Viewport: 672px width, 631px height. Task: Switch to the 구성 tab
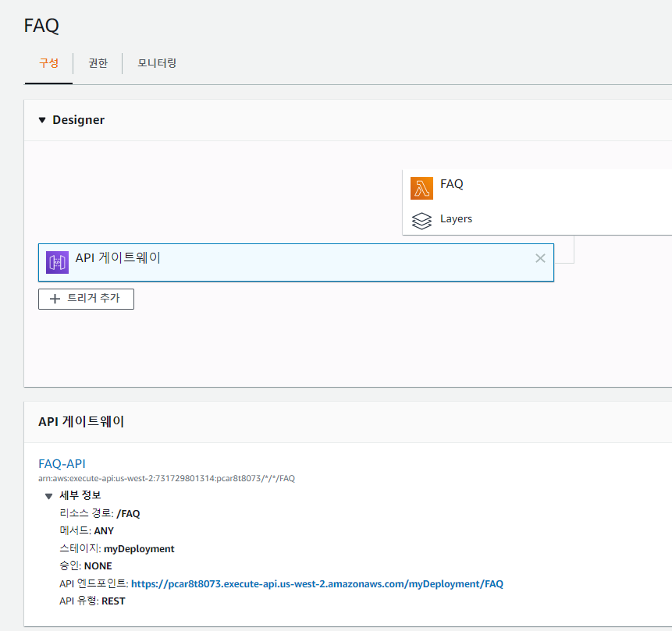pyautogui.click(x=48, y=63)
